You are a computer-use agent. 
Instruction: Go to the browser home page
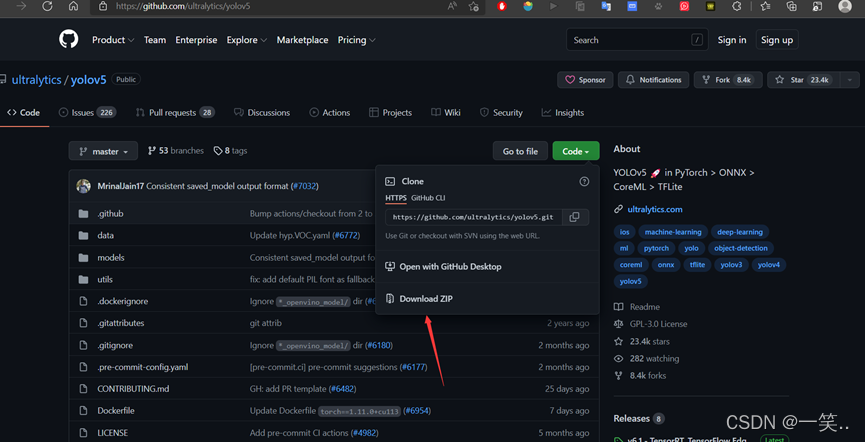point(73,6)
